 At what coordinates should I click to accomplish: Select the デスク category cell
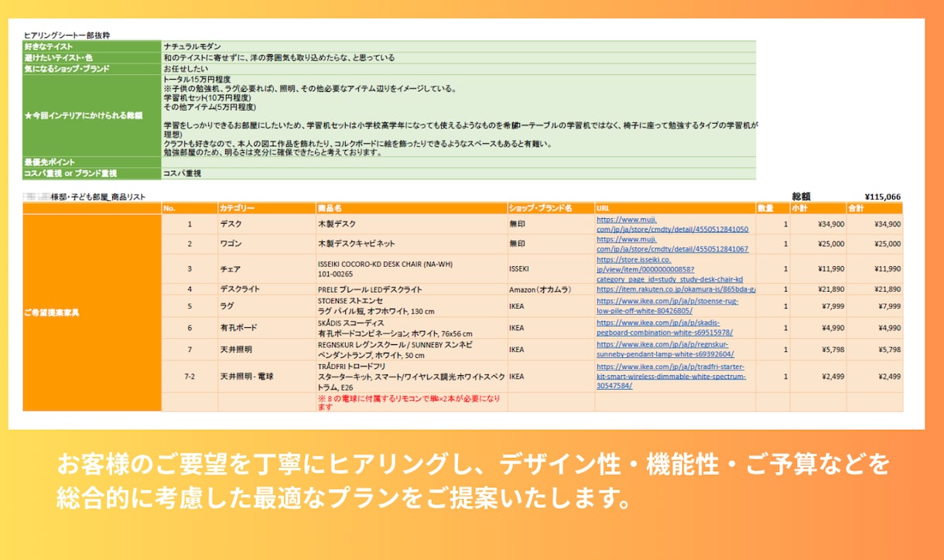(x=267, y=224)
